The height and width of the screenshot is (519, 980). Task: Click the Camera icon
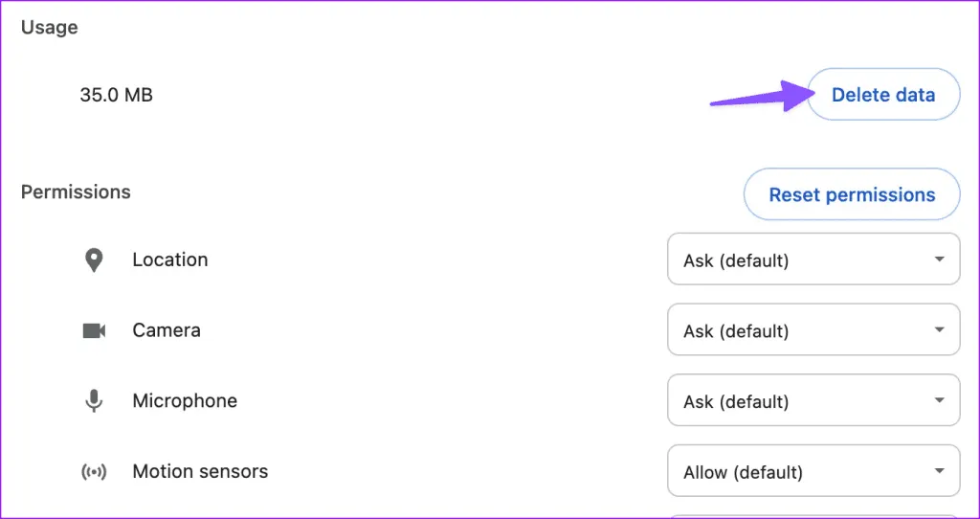click(94, 330)
